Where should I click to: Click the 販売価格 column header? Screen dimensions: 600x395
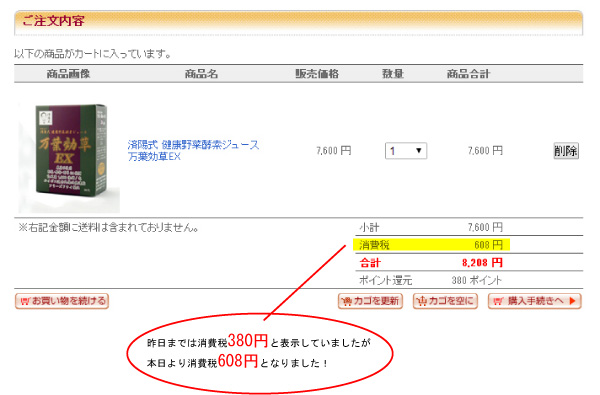tap(317, 73)
